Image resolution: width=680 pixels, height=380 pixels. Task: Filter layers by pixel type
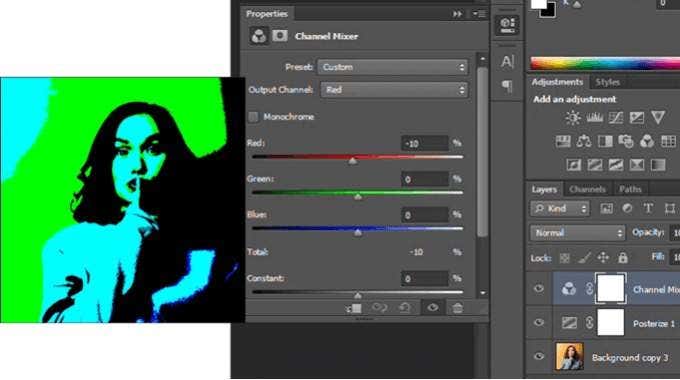606,209
